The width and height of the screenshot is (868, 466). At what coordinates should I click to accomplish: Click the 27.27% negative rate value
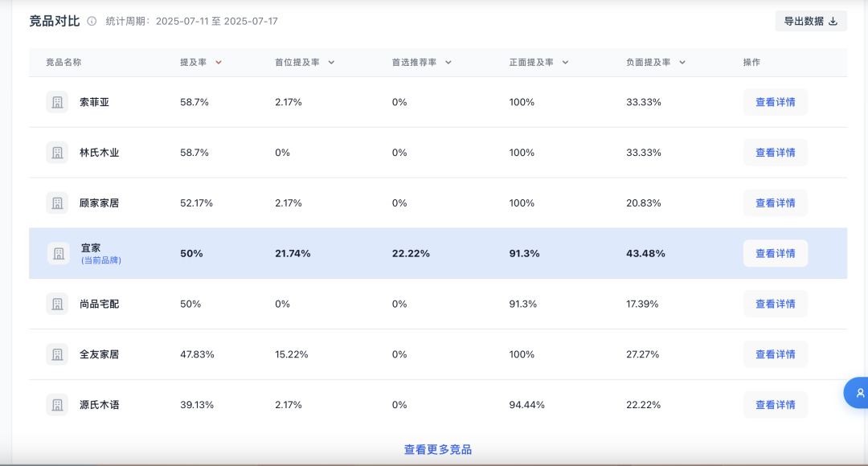click(x=643, y=354)
